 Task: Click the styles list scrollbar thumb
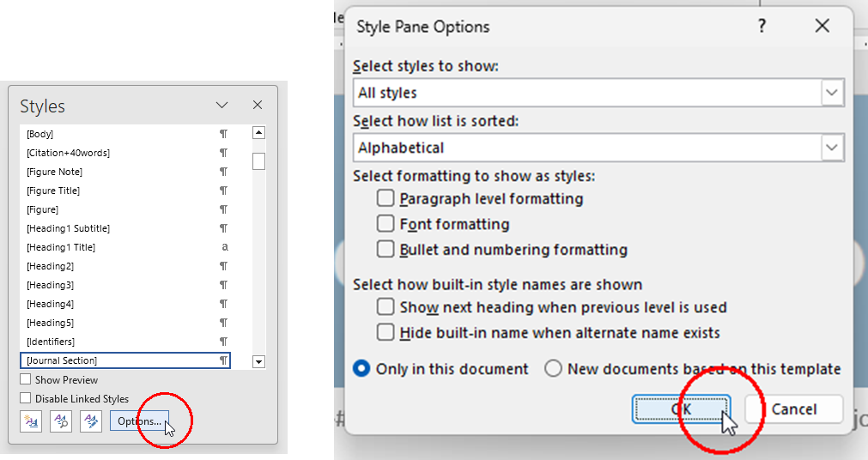(258, 161)
